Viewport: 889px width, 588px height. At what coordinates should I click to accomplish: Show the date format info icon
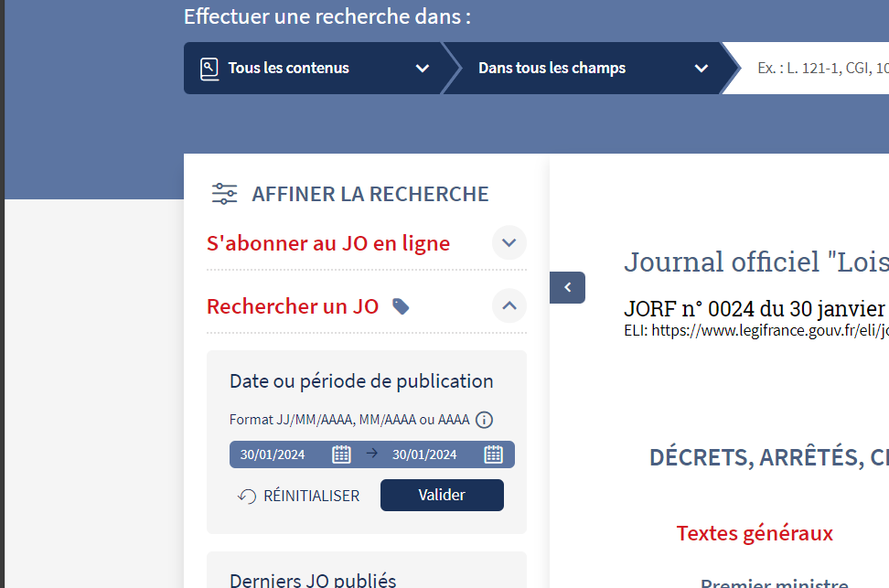tap(485, 421)
